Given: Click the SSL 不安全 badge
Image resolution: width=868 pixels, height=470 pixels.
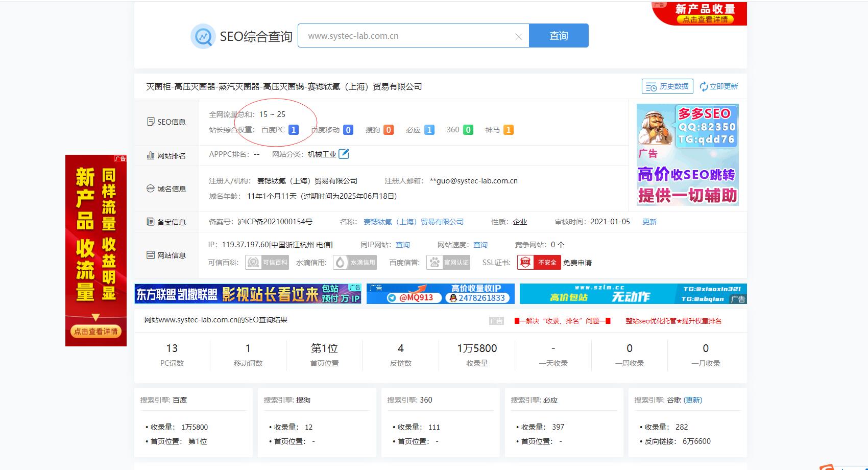Looking at the screenshot, I should (x=539, y=263).
